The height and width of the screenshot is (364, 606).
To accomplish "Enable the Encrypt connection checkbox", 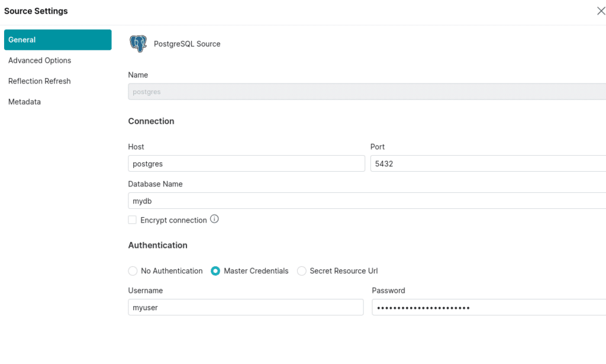I will [x=132, y=220].
